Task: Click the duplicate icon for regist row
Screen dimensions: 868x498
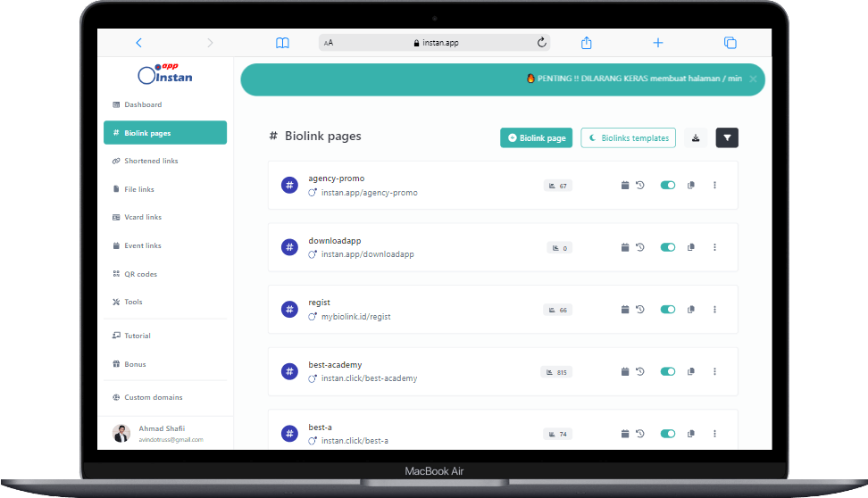Action: point(691,310)
